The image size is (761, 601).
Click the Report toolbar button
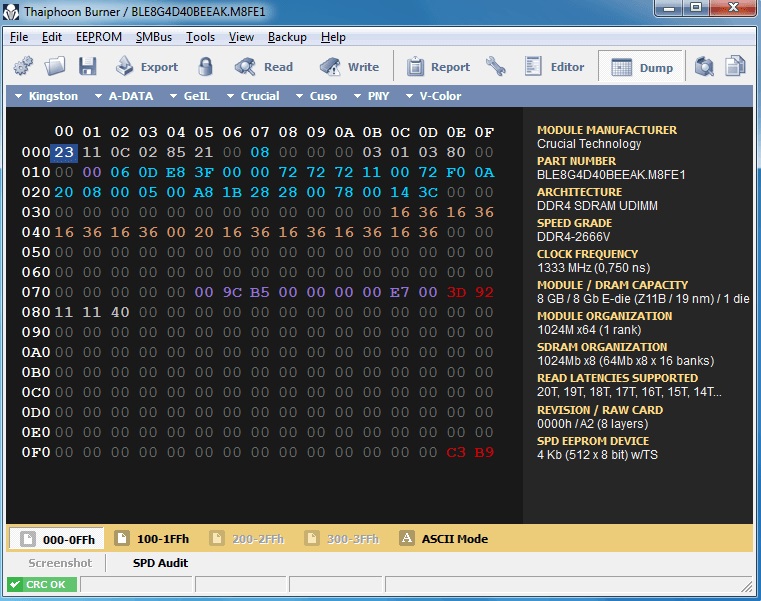(x=438, y=67)
